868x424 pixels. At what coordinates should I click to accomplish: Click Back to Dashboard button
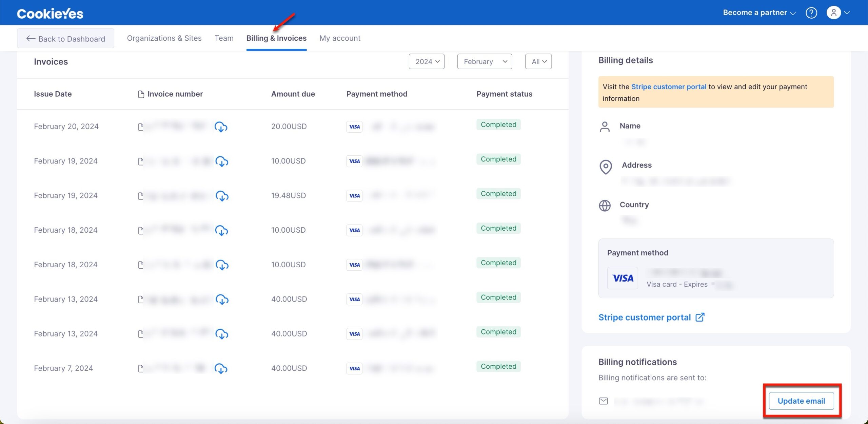[x=66, y=39]
